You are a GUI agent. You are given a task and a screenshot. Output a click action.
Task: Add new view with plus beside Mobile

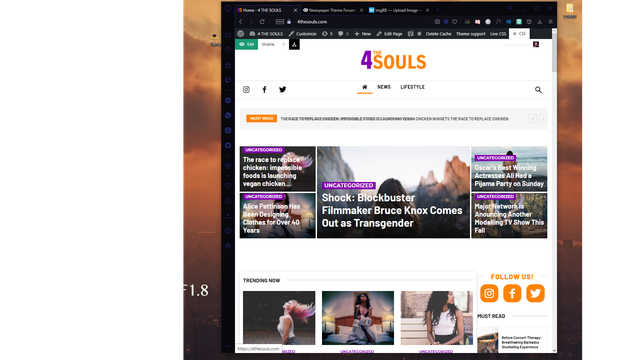click(x=283, y=44)
